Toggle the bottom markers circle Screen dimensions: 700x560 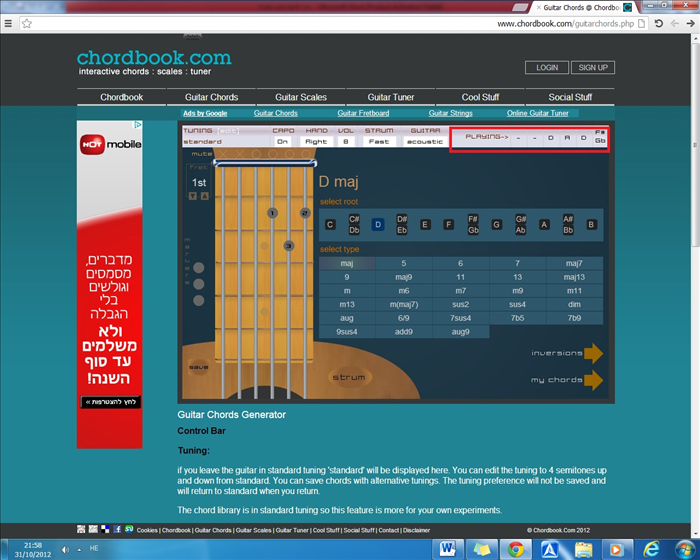coord(199,301)
